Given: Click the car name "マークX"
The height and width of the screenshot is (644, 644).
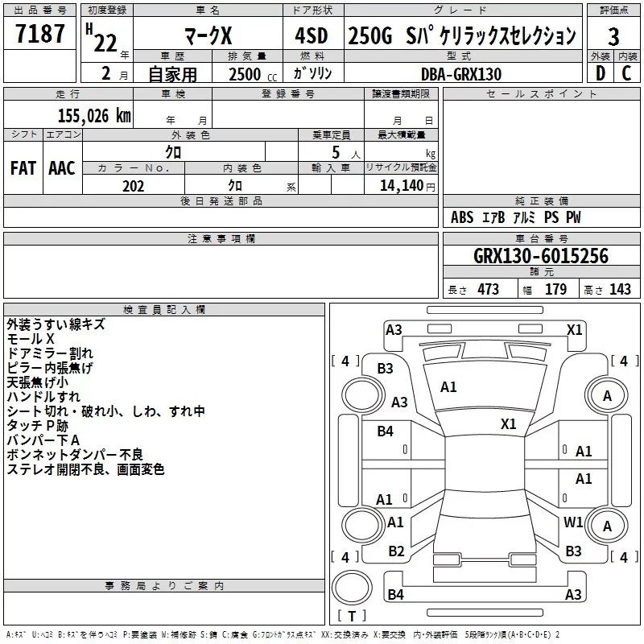Looking at the screenshot, I should (208, 35).
